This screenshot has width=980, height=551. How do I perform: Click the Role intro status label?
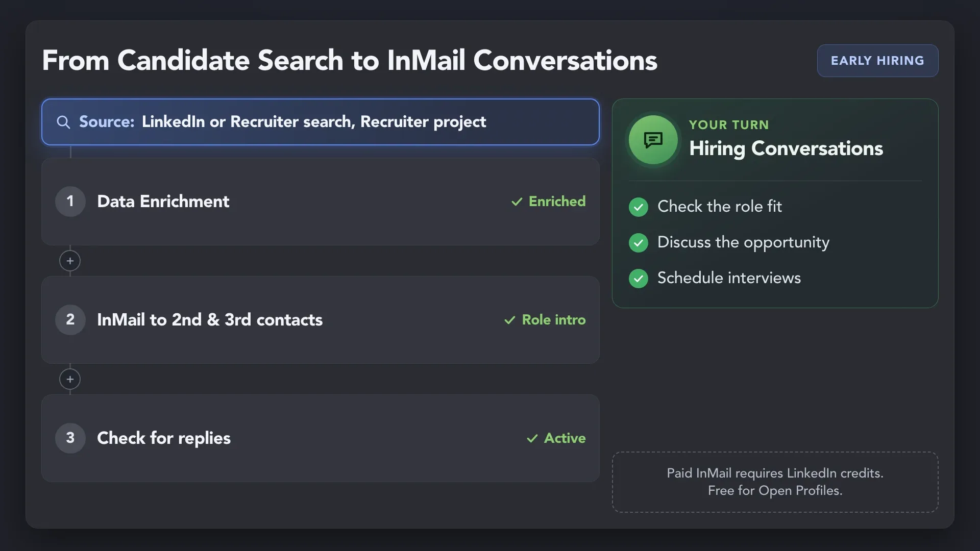[x=554, y=320]
